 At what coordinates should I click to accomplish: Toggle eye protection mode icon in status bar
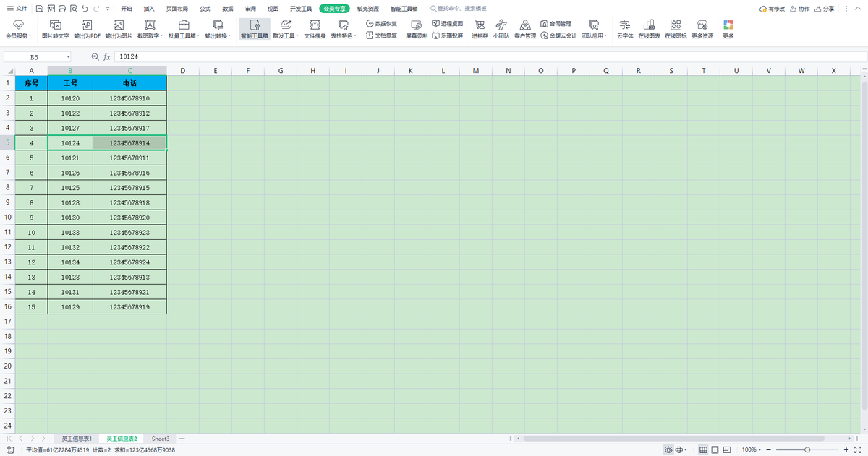(x=668, y=449)
